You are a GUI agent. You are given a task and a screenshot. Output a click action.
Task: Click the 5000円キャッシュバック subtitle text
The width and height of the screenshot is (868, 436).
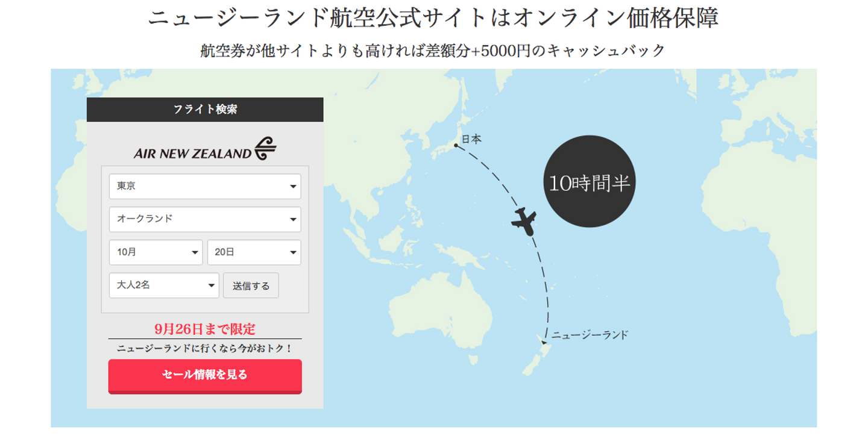point(433,51)
